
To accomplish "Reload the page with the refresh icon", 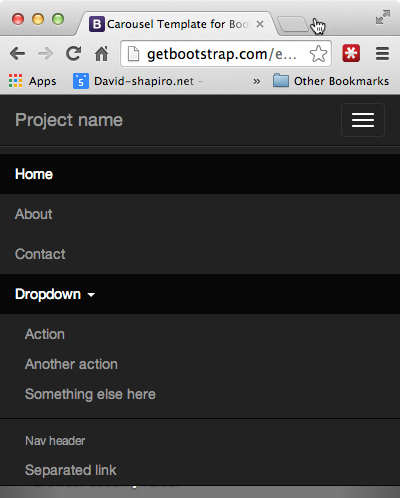I will pyautogui.click(x=73, y=53).
